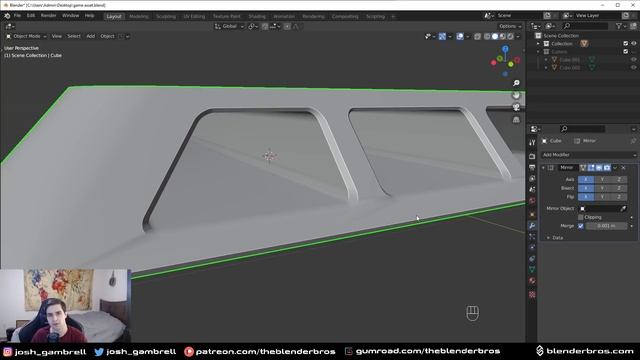
Task: Enable the Mirror Clipping checkbox
Action: 580,218
